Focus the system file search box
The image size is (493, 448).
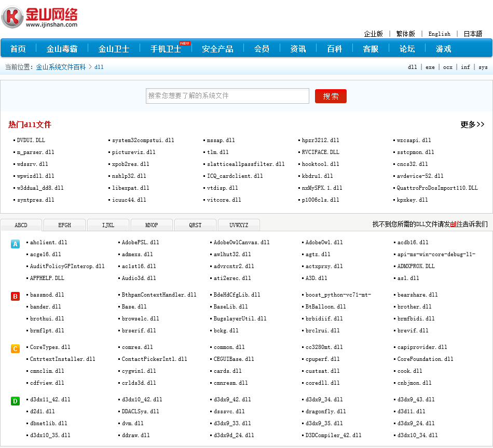[x=227, y=96]
